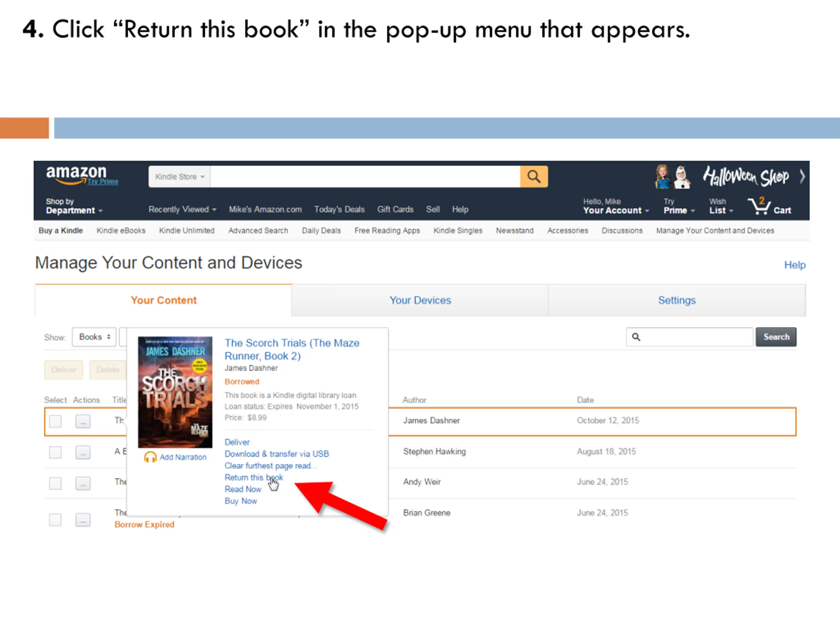The height and width of the screenshot is (630, 840).
Task: Click Deliver link in popup
Action: (x=237, y=442)
